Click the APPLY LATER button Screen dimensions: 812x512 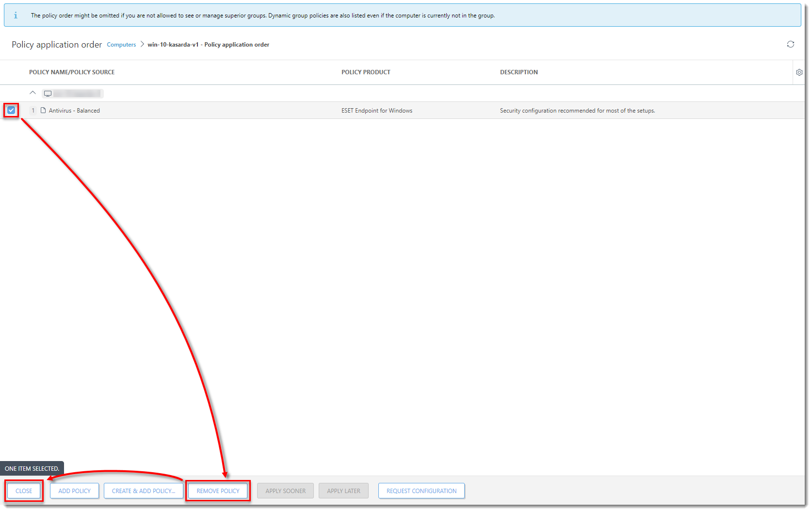343,491
